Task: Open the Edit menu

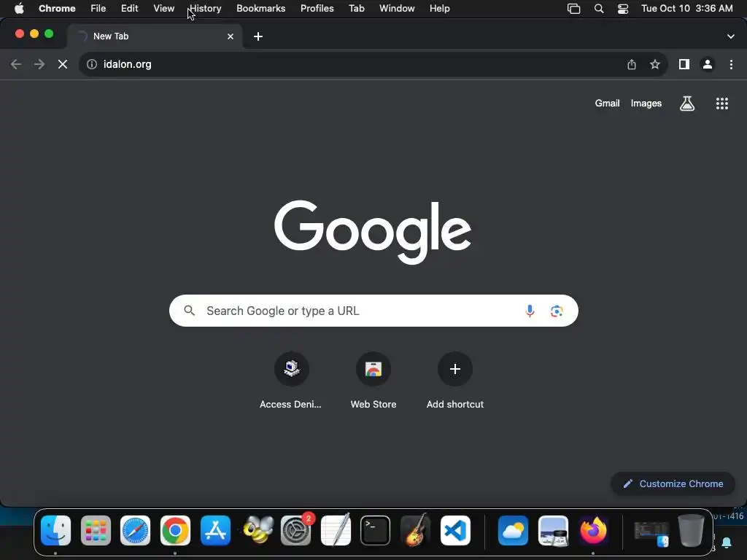Action: tap(130, 9)
